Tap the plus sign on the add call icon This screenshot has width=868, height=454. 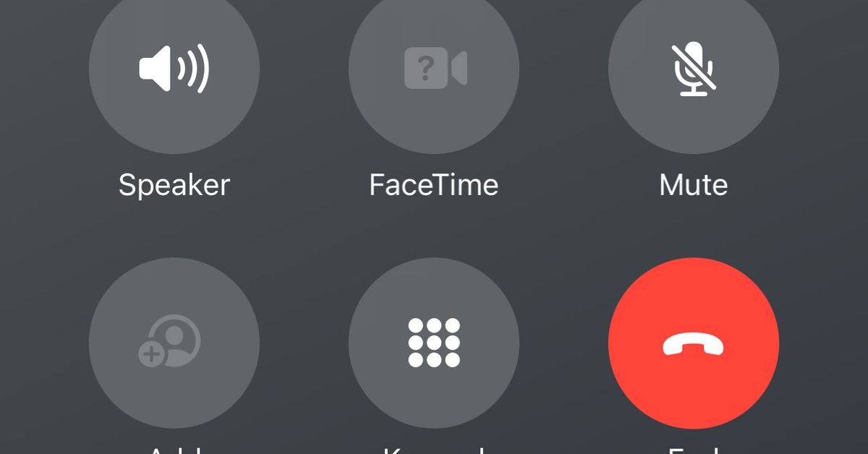click(x=151, y=354)
